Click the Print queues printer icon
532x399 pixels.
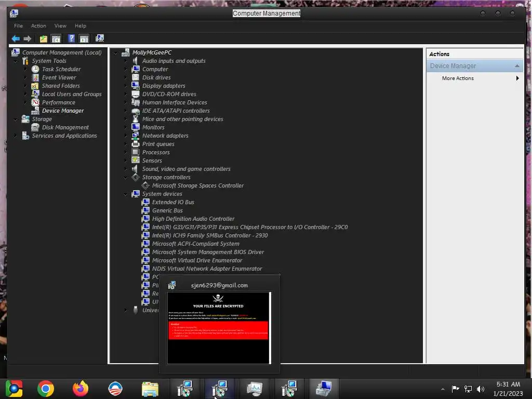[136, 144]
